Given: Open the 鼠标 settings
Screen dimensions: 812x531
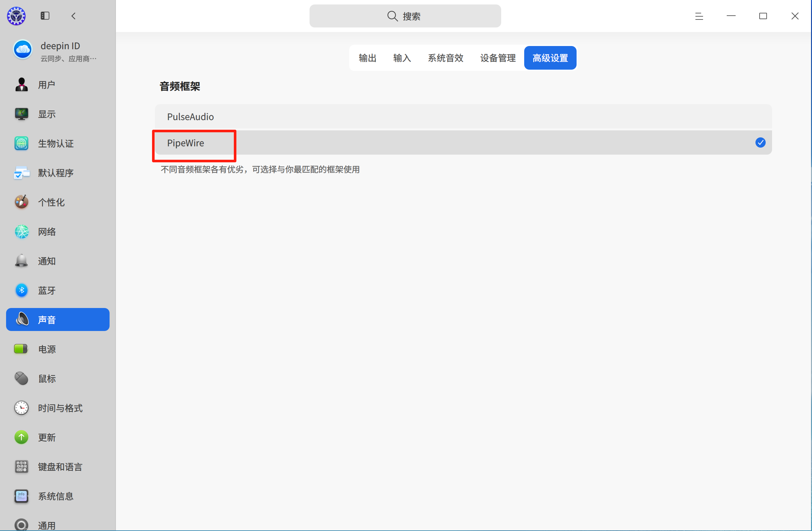Looking at the screenshot, I should coord(58,379).
